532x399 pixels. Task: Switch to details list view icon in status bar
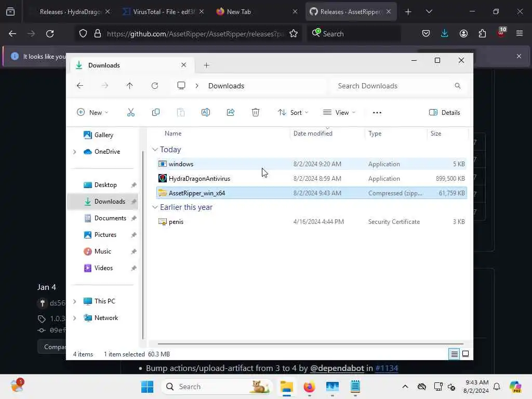click(454, 354)
